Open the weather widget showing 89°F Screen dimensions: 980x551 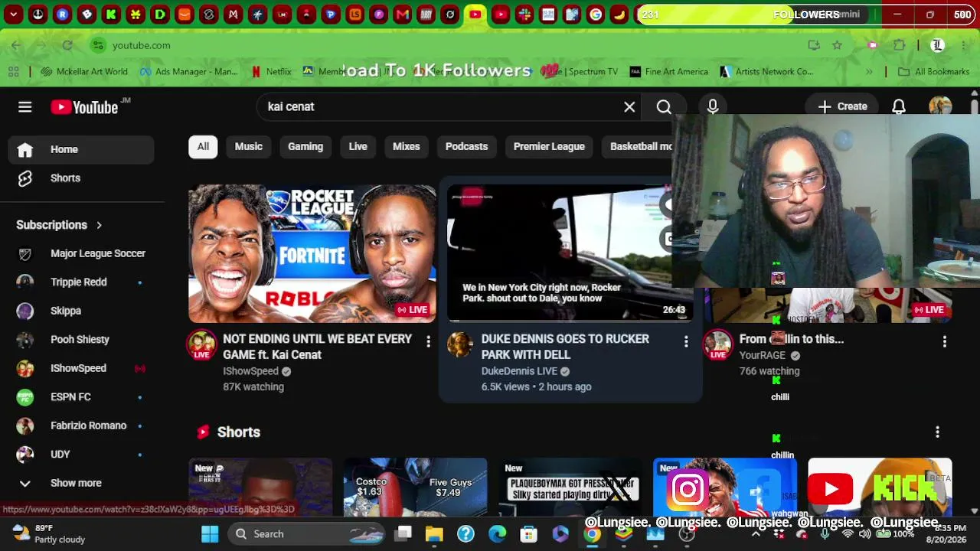pyautogui.click(x=49, y=534)
